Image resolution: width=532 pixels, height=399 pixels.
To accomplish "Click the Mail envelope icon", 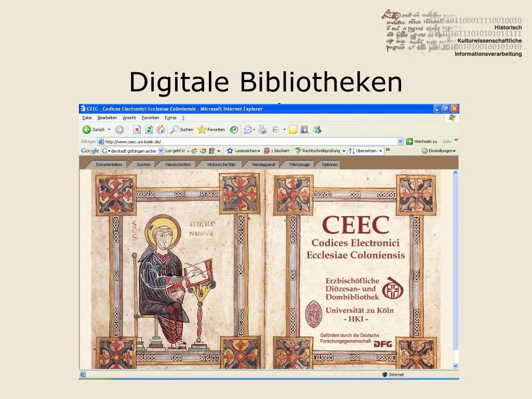I will [x=248, y=129].
